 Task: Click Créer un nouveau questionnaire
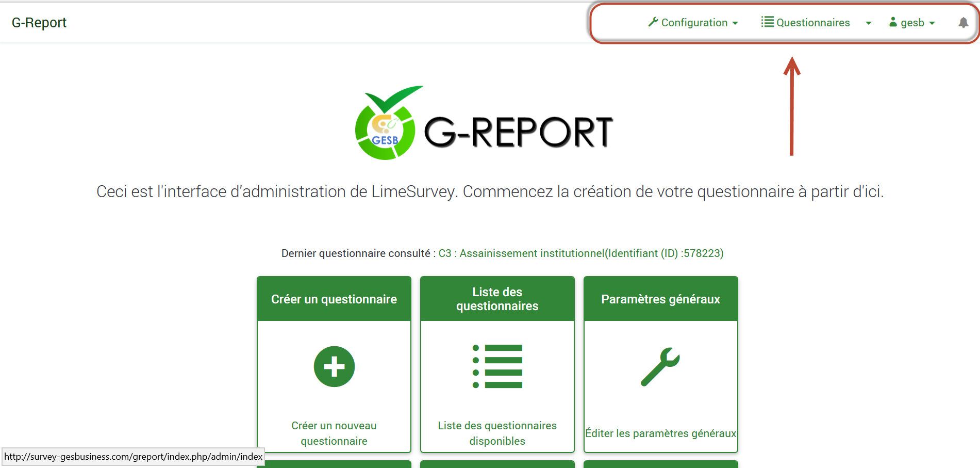334,433
